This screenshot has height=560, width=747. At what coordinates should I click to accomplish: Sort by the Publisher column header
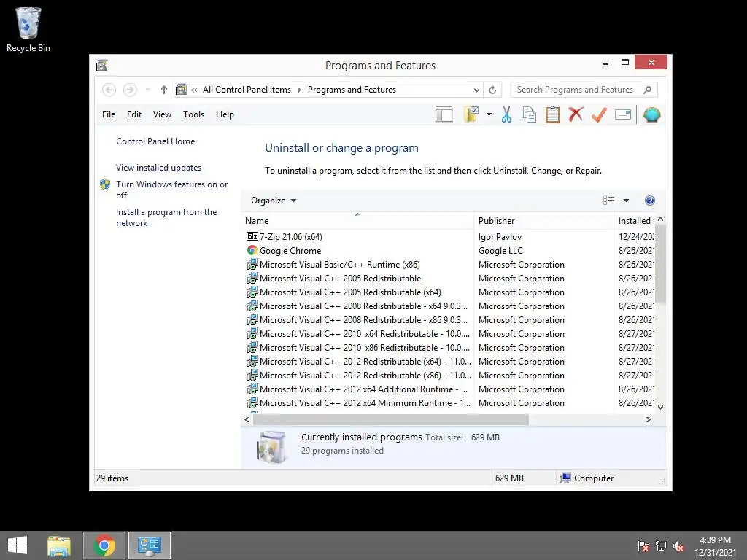tap(543, 221)
